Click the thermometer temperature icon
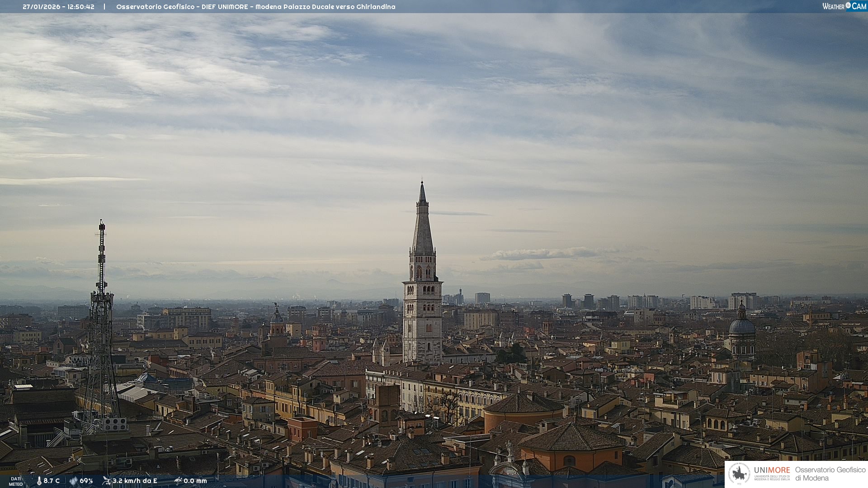Image resolution: width=868 pixels, height=488 pixels. click(x=39, y=481)
